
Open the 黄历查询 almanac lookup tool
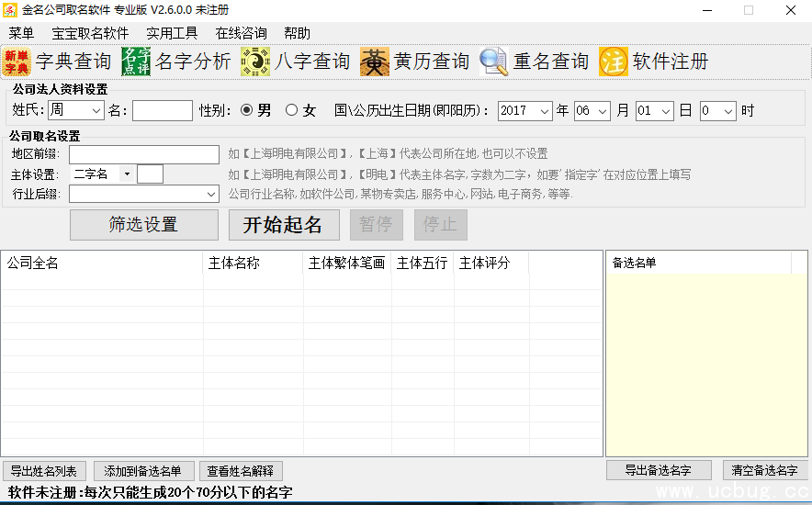tap(415, 62)
